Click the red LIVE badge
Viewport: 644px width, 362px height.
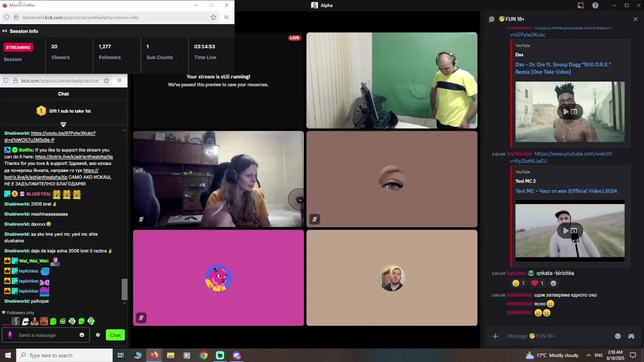tap(294, 38)
